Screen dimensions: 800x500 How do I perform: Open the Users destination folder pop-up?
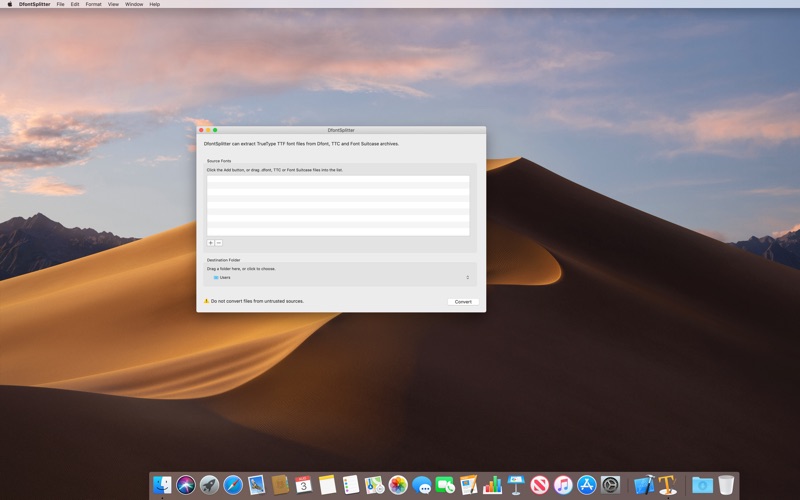coord(341,278)
